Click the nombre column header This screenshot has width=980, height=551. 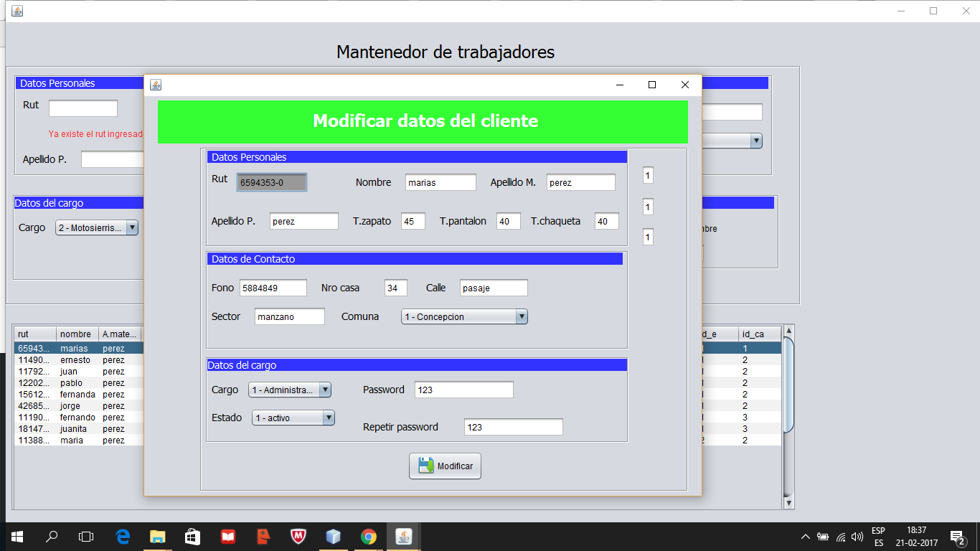77,334
